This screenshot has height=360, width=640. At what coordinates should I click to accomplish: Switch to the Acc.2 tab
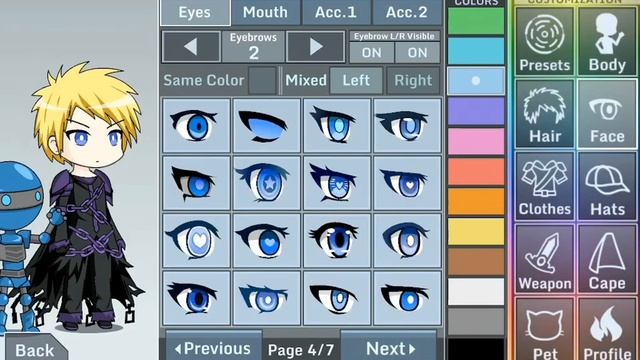[x=407, y=12]
